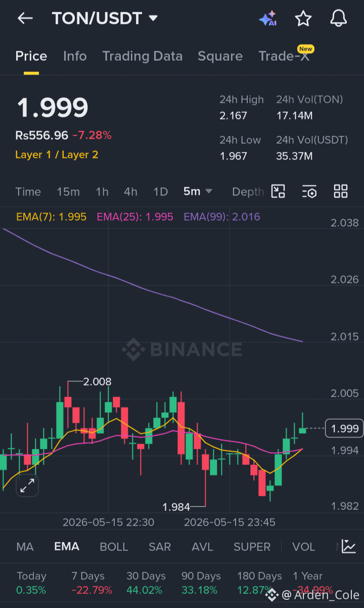Open indicator chart icon after VOL
Image resolution: width=364 pixels, height=608 pixels.
(348, 546)
